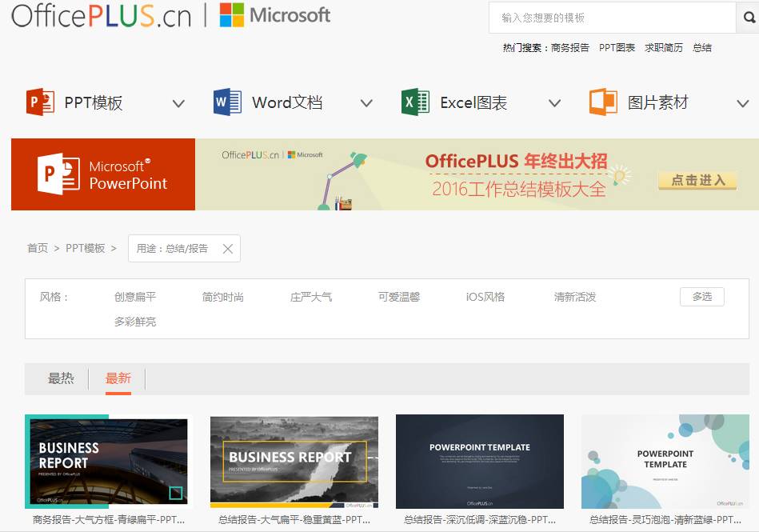Click the orange image icon beside 图片素材
759x532 pixels.
point(603,102)
